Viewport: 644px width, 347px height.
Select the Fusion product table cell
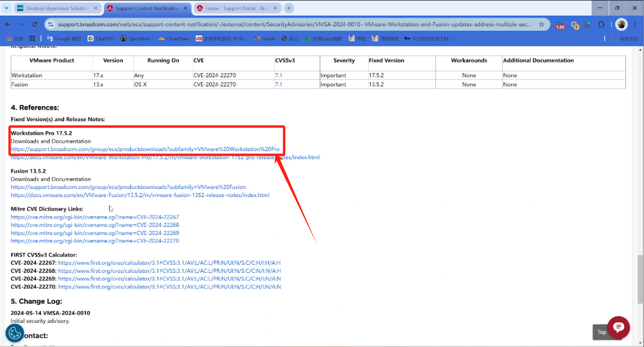(52, 84)
